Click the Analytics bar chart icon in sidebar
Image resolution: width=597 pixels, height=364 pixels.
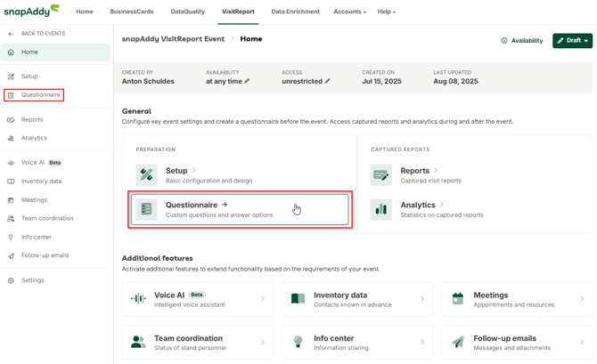(11, 138)
